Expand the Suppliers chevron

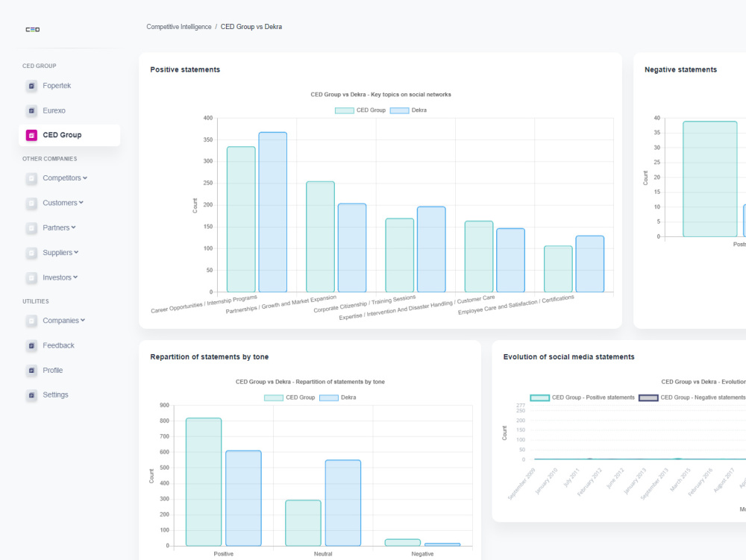(x=76, y=253)
